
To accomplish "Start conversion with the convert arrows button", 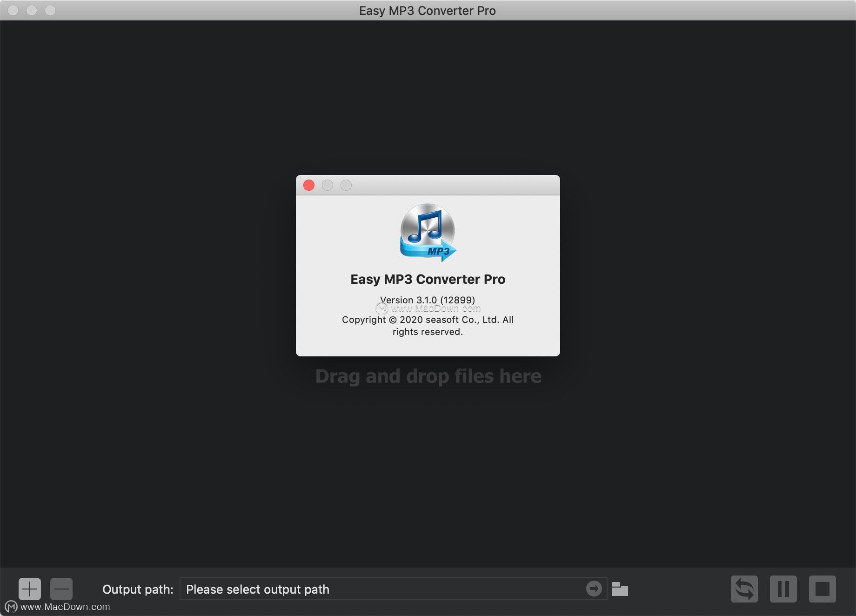I will pos(744,589).
